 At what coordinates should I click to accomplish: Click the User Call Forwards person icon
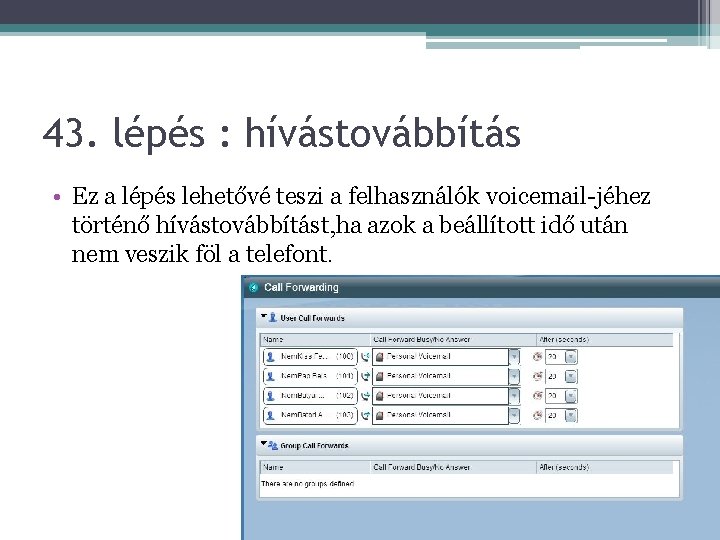coord(273,317)
